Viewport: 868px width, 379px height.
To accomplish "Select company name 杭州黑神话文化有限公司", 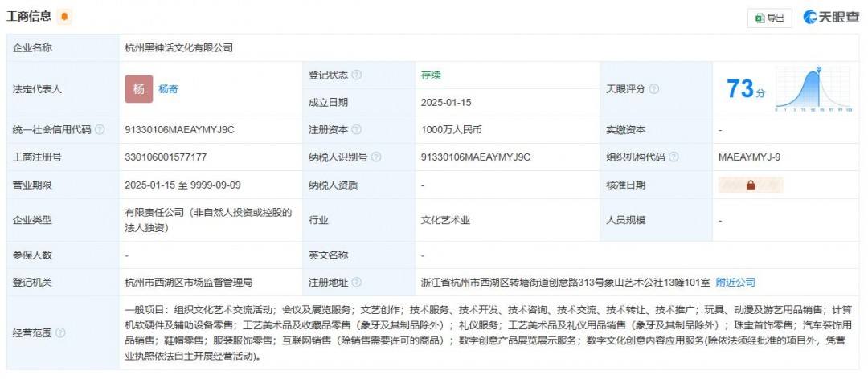I will point(178,48).
